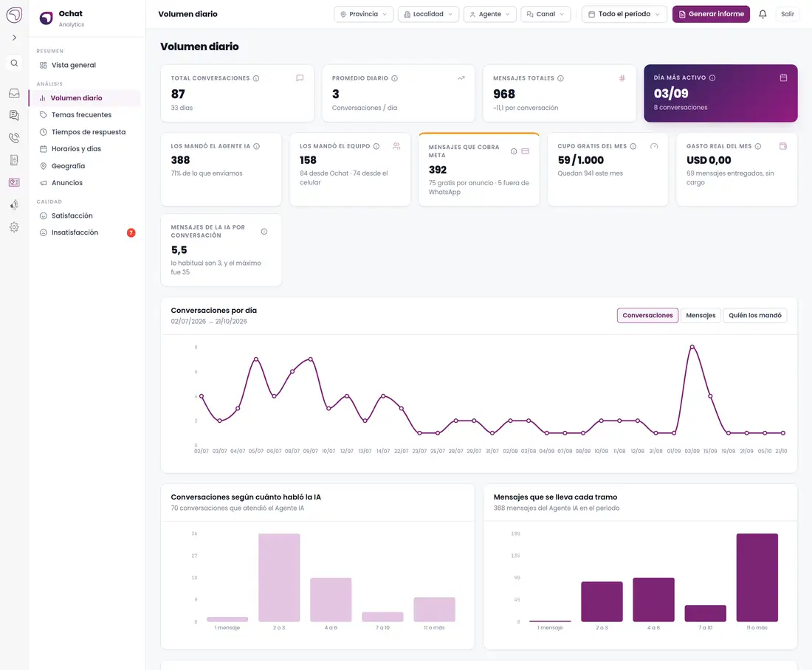Screen dimensions: 812x670
Task: Open the inbox tray icon in left rail
Action: [15, 93]
